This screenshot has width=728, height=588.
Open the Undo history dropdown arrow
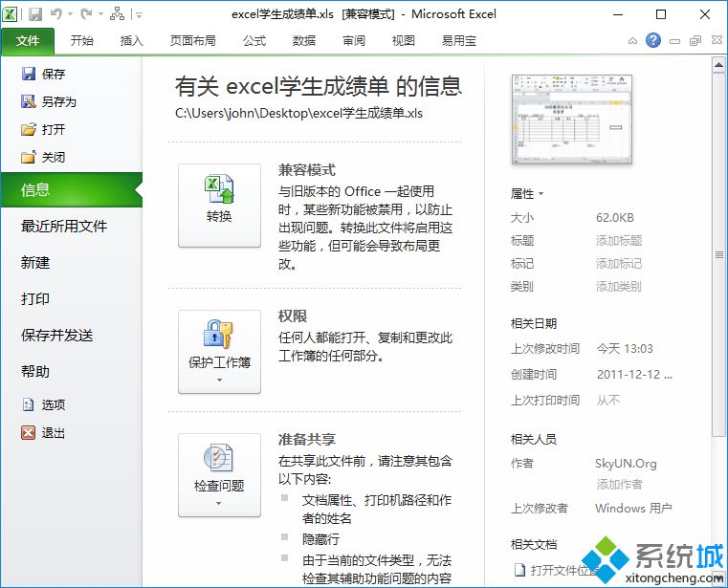click(x=71, y=14)
